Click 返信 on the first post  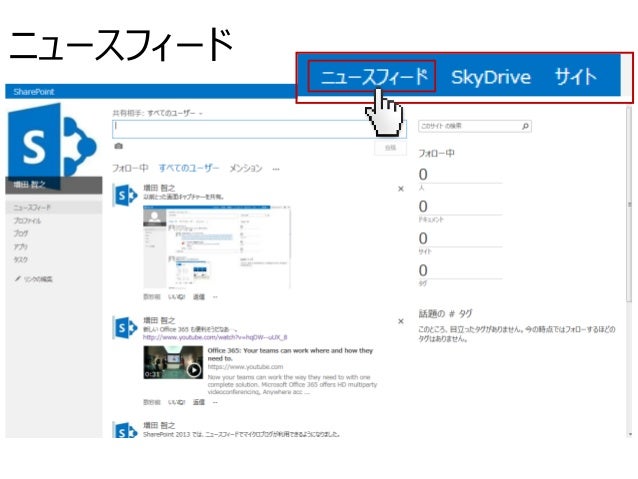(x=199, y=297)
